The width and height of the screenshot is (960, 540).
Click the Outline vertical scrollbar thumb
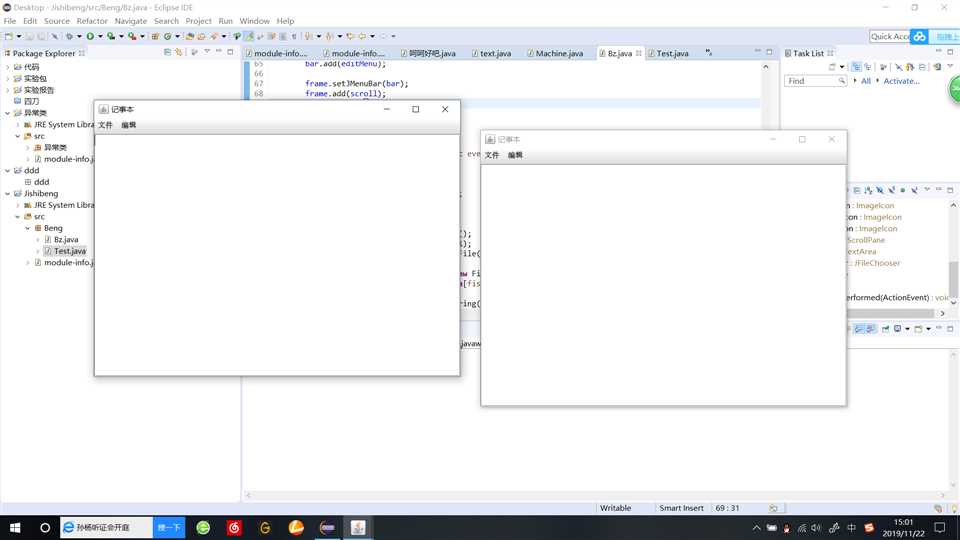point(953,279)
